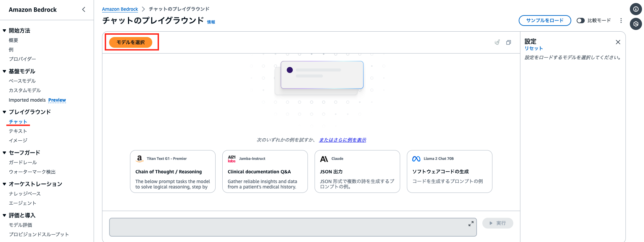Click サンプルをロード button
Screen dimensions: 644x242
coord(545,21)
